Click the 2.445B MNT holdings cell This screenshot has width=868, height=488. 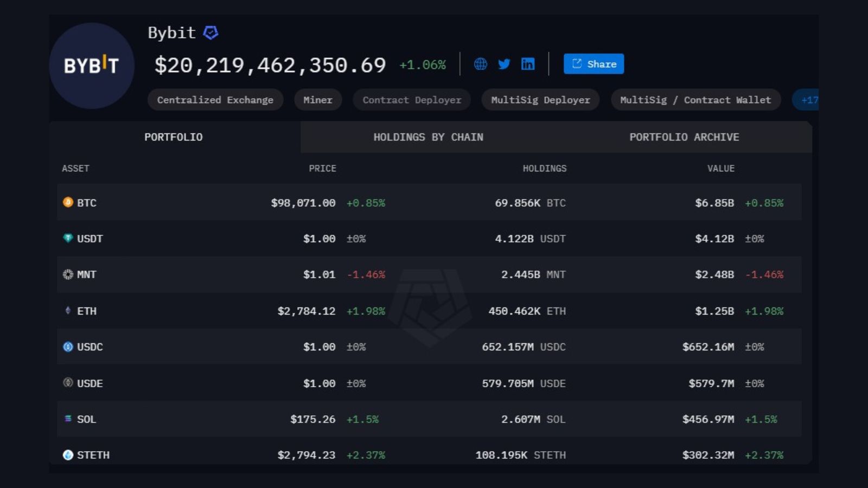coord(533,275)
